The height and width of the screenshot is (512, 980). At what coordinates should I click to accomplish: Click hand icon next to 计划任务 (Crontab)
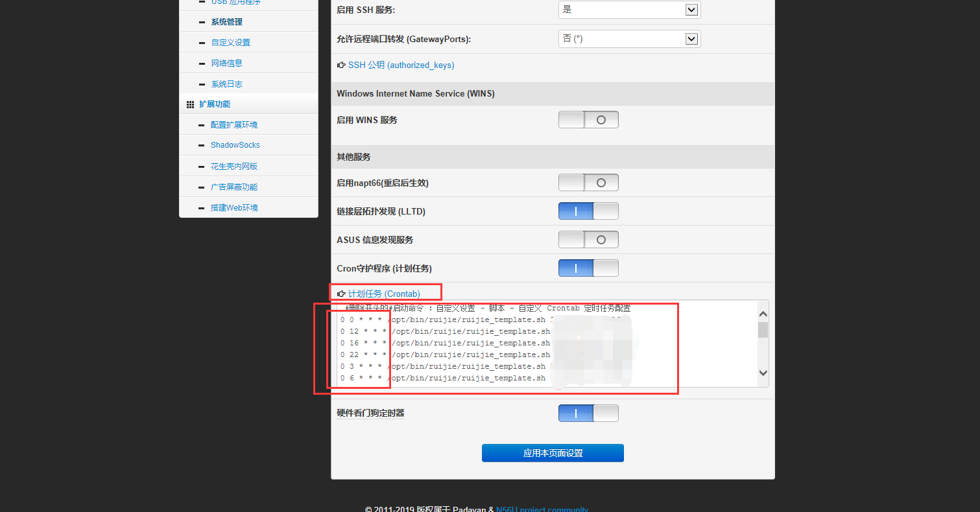(341, 294)
